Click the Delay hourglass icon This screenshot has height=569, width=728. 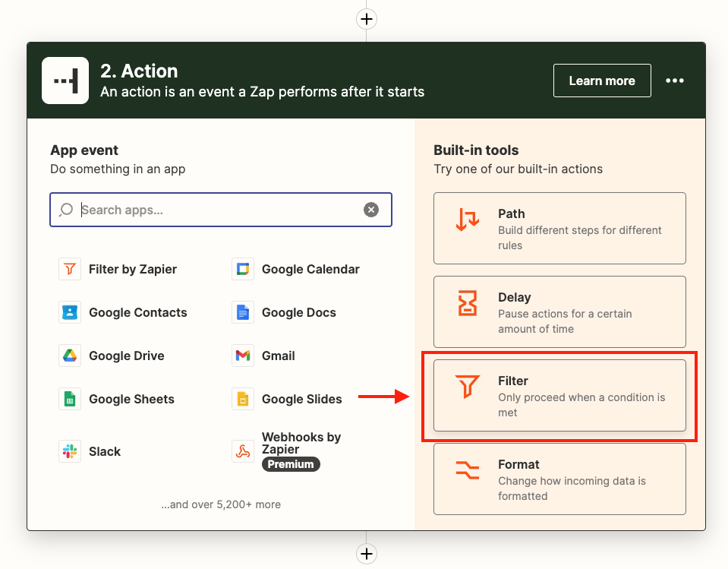tap(467, 303)
